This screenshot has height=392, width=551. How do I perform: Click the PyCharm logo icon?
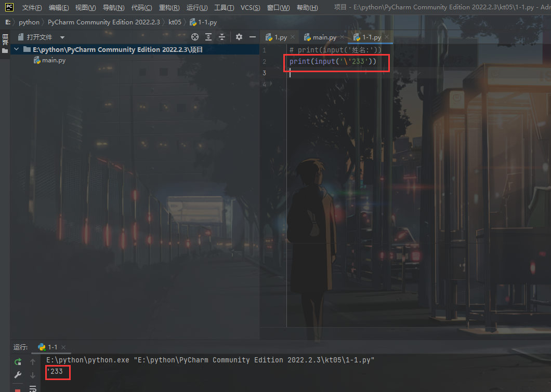9,7
